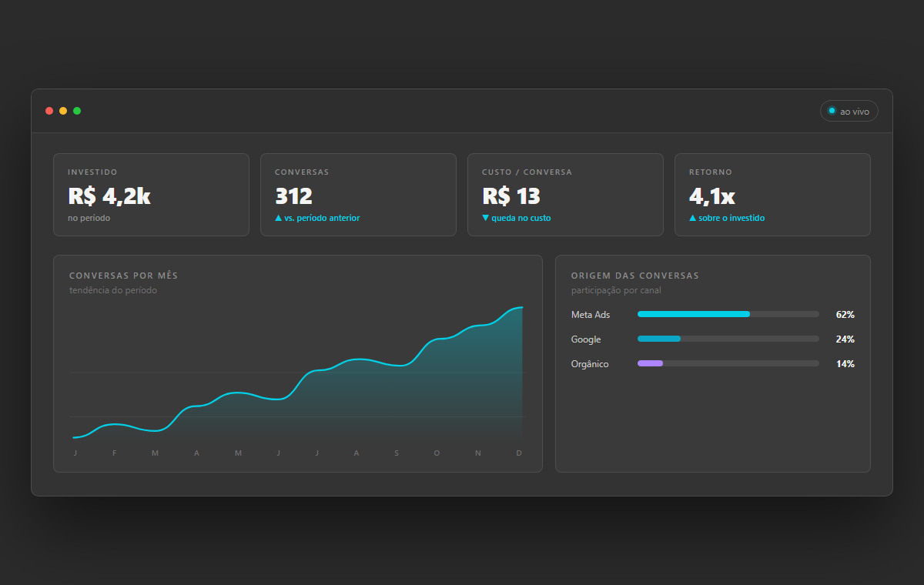Click the up triangle under Conversas 312
924x585 pixels.
tap(279, 218)
